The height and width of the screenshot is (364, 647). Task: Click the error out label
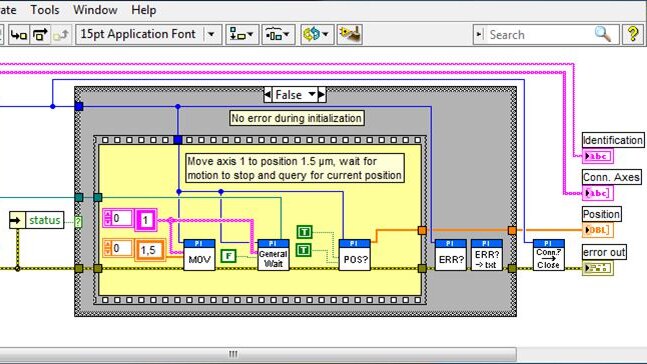point(604,252)
